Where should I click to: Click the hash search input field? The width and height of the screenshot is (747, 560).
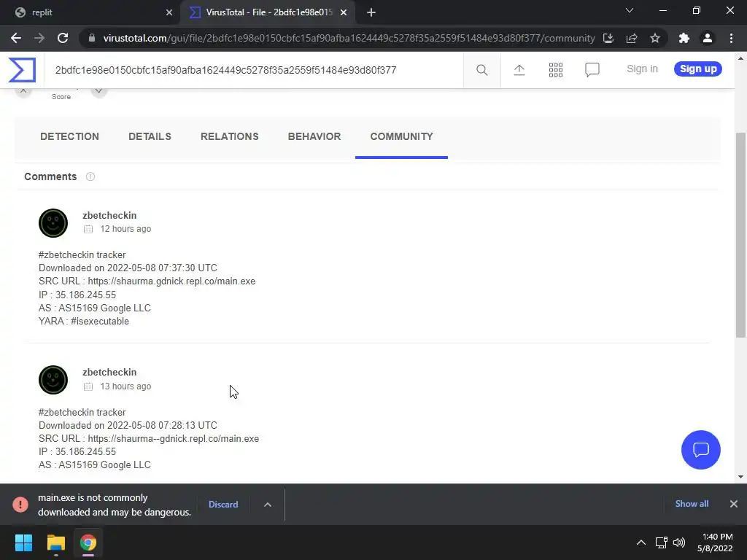[x=253, y=70]
